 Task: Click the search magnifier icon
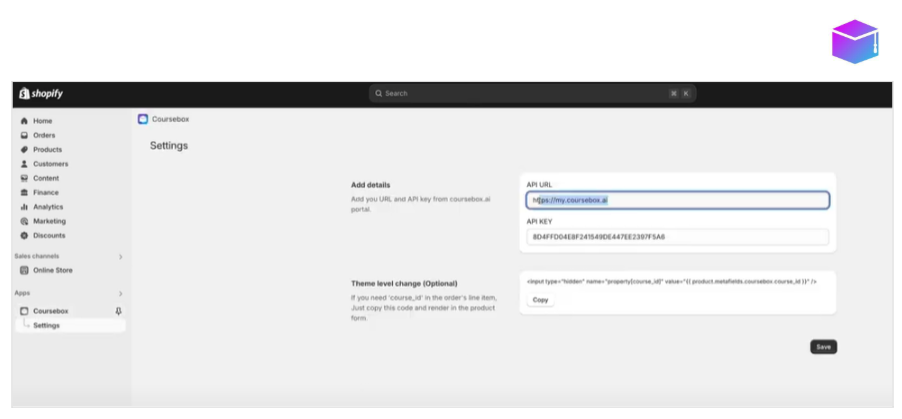(379, 93)
